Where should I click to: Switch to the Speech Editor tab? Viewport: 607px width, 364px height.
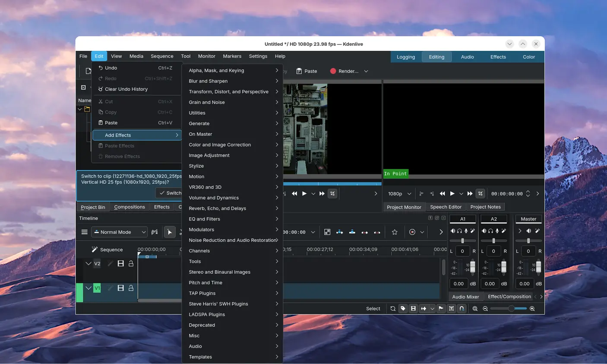446,207
